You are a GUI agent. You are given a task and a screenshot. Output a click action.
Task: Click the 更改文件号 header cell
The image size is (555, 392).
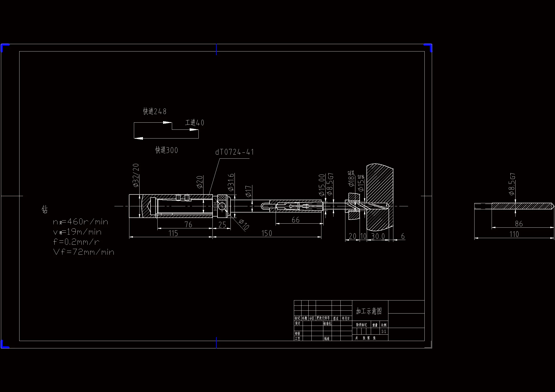[323, 318]
